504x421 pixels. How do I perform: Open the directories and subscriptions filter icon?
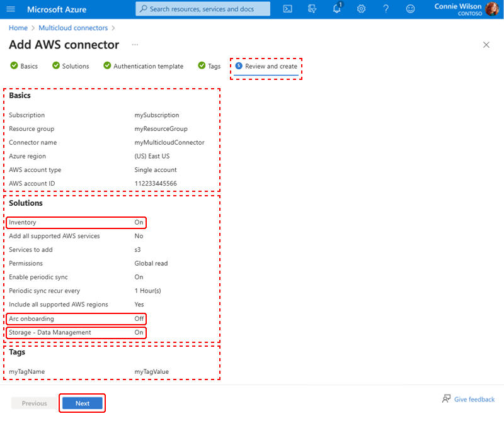coord(312,9)
